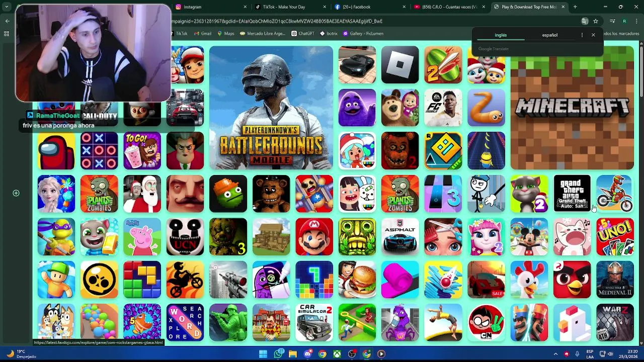Switch to the YouTube C.R.O tab
This screenshot has width=644, height=362.
[450, 7]
